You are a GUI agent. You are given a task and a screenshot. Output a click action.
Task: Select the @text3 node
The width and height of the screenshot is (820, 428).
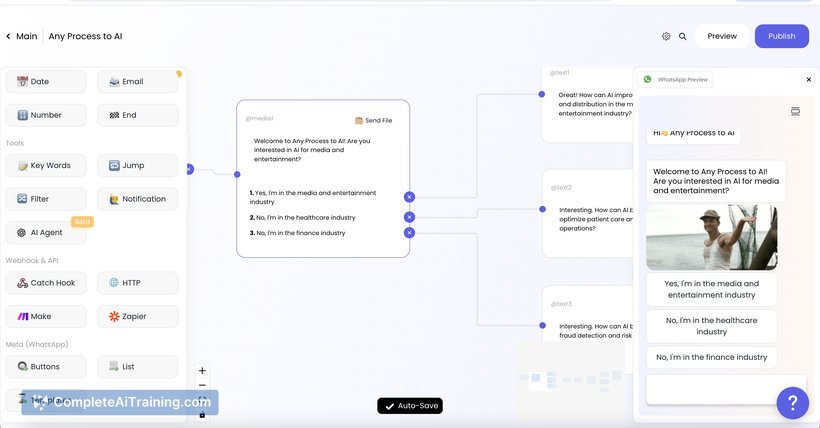click(588, 314)
